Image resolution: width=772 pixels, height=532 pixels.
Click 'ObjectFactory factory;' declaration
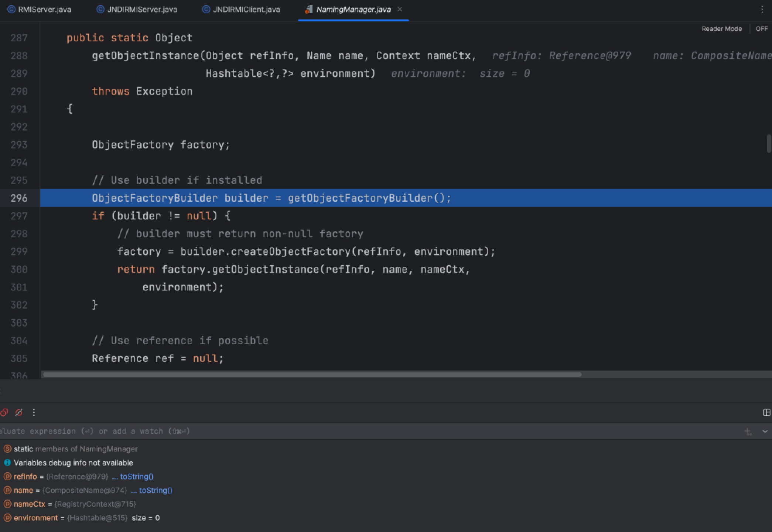(161, 145)
